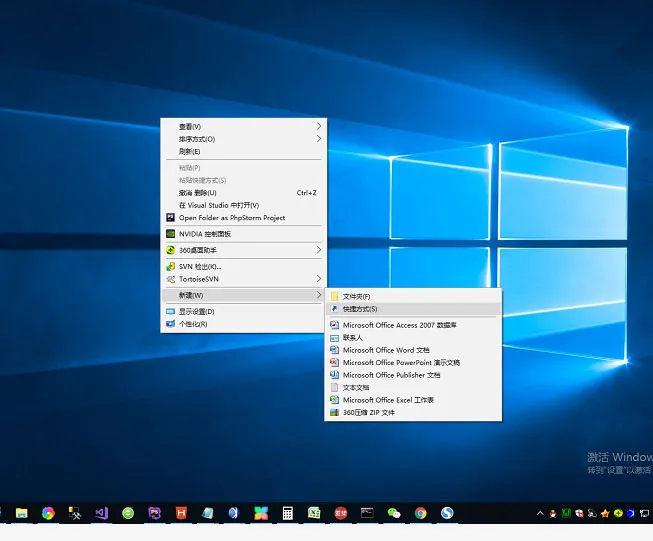Screen dimensions: 653x541
Task: Click the Visual Studio icon in taskbar
Action: 101,513
